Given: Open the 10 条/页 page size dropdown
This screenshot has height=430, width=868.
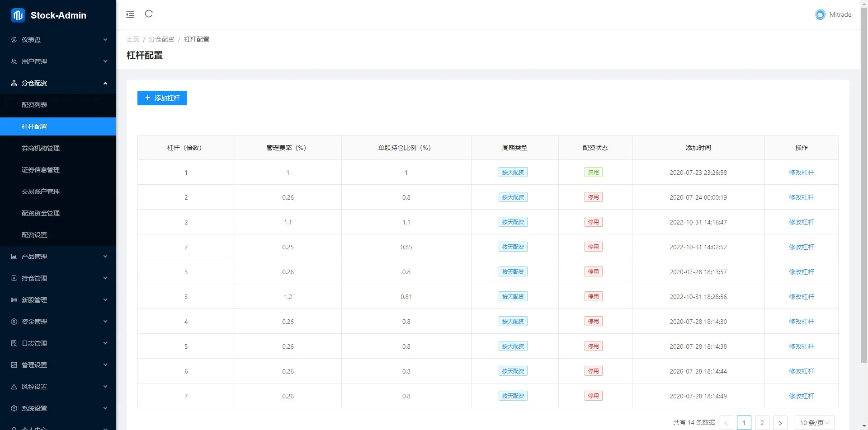Looking at the screenshot, I should [x=814, y=423].
